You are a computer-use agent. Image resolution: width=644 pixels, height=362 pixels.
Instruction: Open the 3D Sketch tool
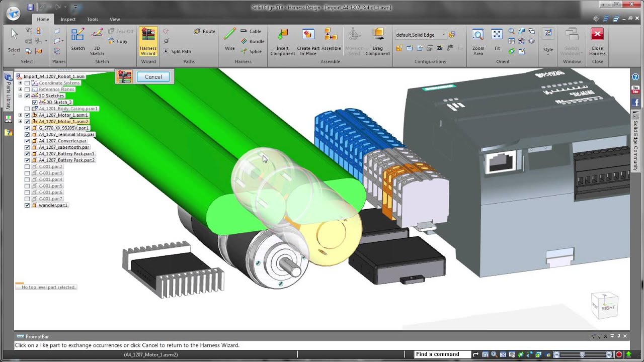[97, 42]
